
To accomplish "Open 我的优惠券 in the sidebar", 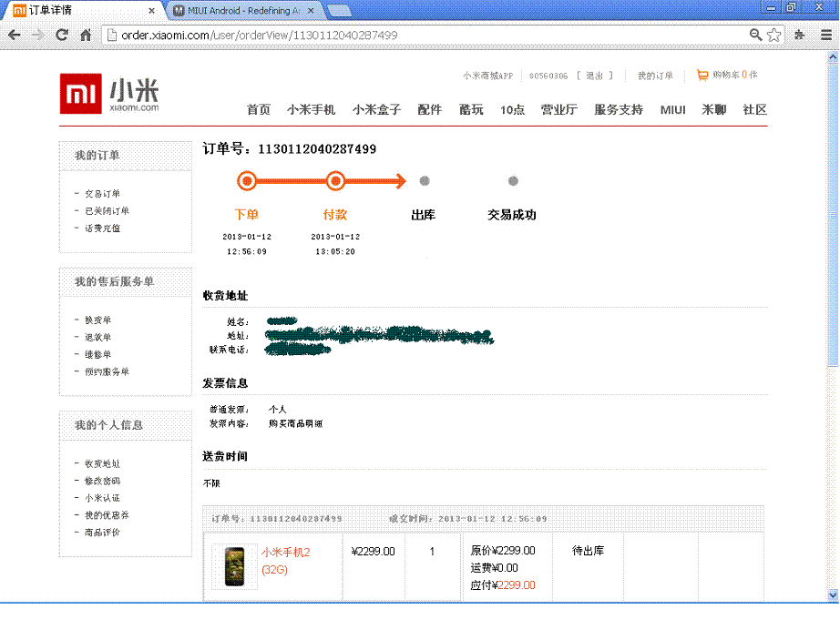I will [x=108, y=515].
